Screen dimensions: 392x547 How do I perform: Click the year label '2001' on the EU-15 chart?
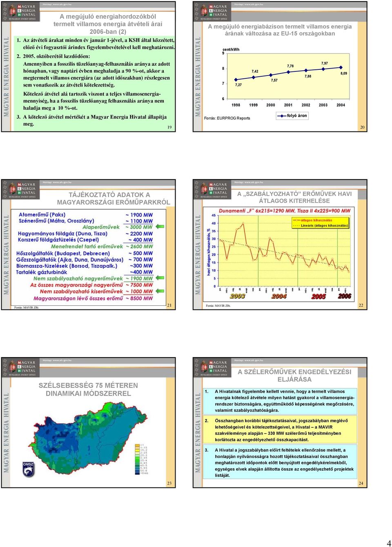point(288,105)
